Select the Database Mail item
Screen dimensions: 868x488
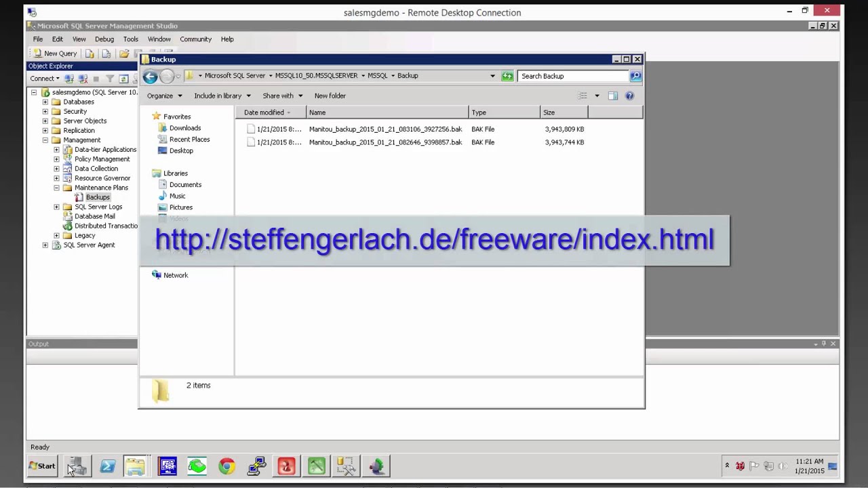(x=94, y=216)
